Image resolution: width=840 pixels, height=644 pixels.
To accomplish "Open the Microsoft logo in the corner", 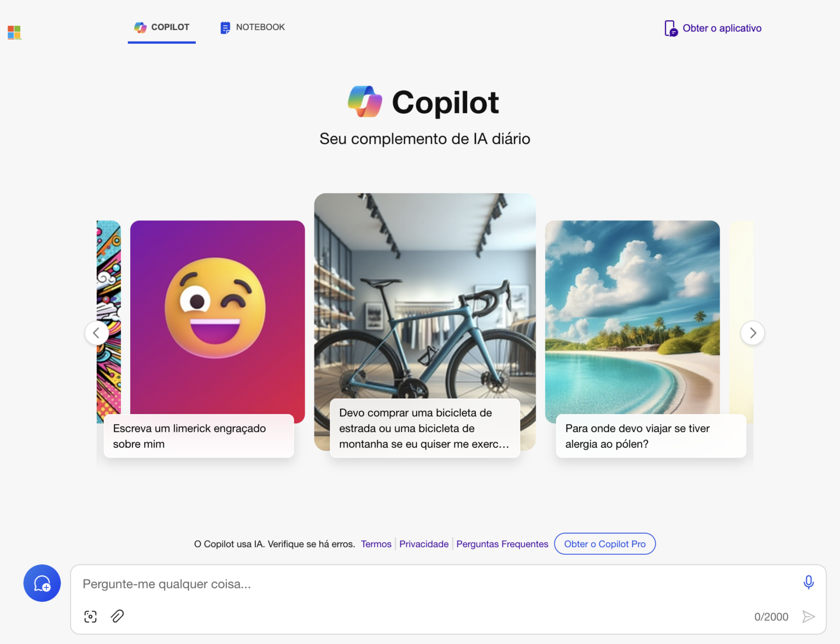I will point(15,32).
